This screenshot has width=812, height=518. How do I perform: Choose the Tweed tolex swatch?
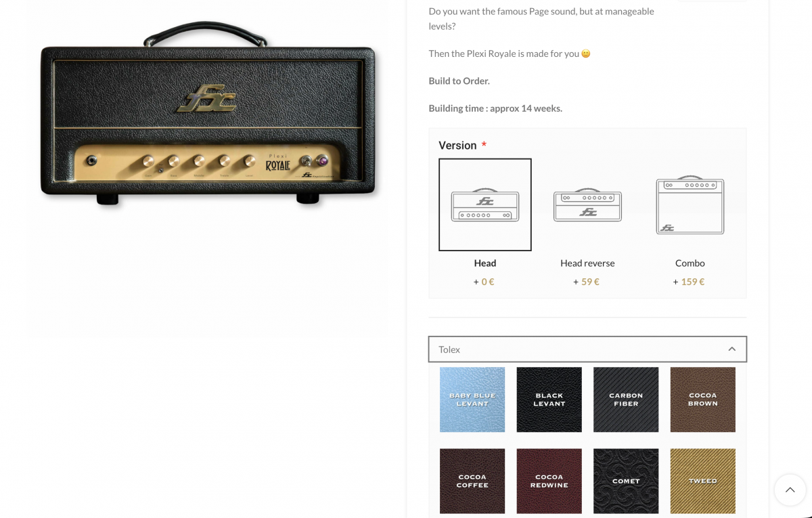pos(702,481)
